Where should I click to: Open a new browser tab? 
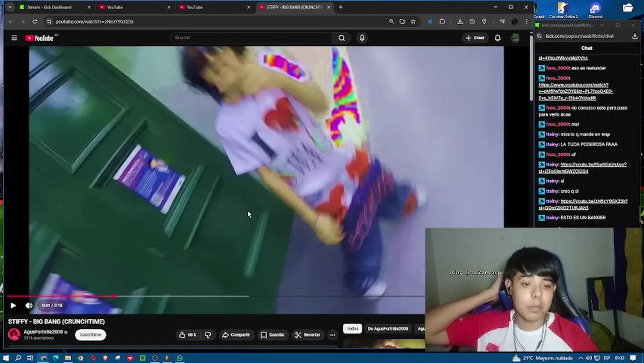341,7
